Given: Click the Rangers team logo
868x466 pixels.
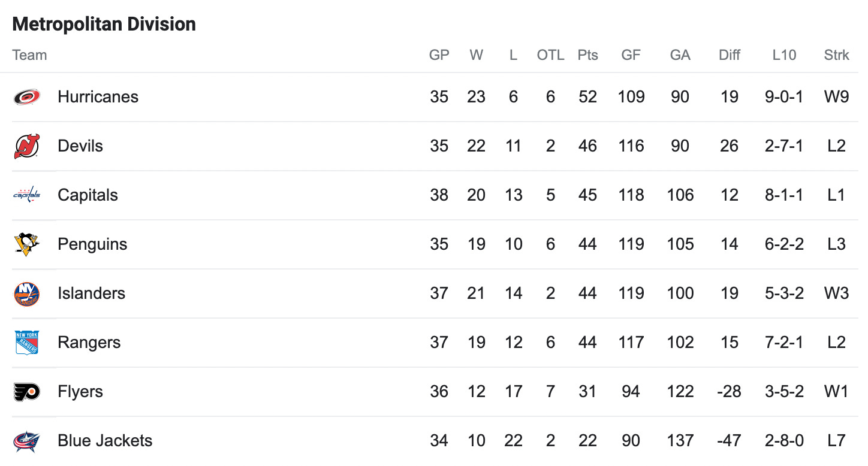Looking at the screenshot, I should (27, 343).
